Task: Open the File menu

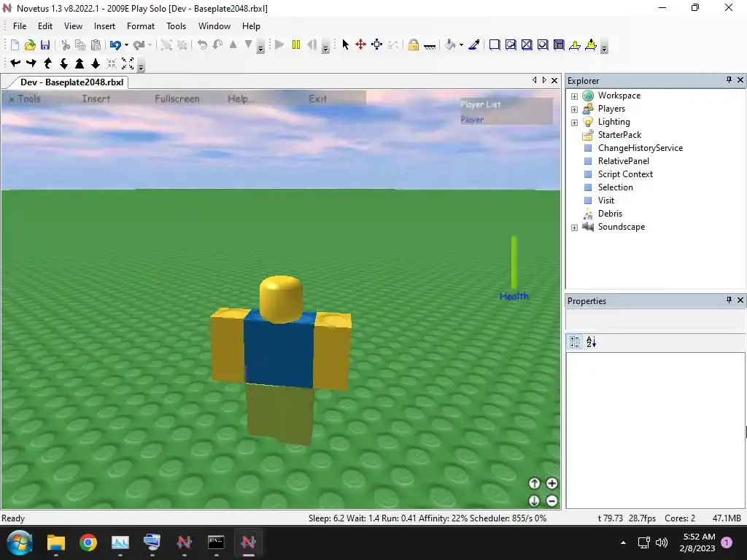Action: tap(20, 26)
